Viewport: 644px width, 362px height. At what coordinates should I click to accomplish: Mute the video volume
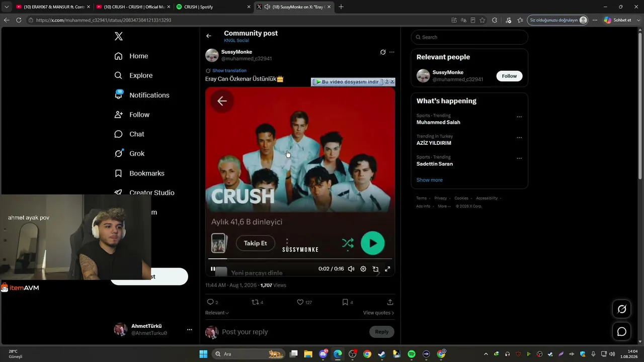(351, 269)
